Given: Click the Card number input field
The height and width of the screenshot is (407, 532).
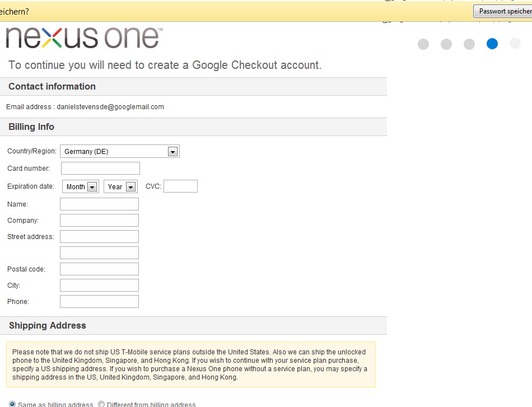Looking at the screenshot, I should tap(100, 168).
